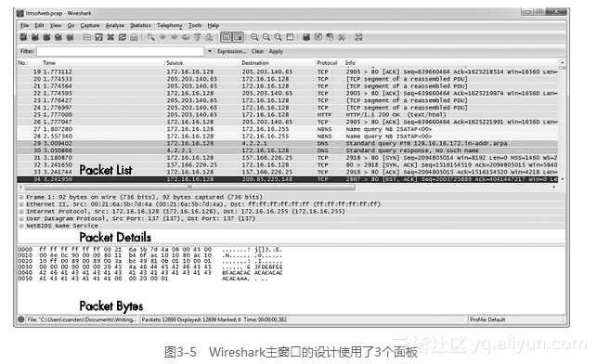The height and width of the screenshot is (364, 597).
Task: Zoom in toolbar icon
Action: pos(254,37)
